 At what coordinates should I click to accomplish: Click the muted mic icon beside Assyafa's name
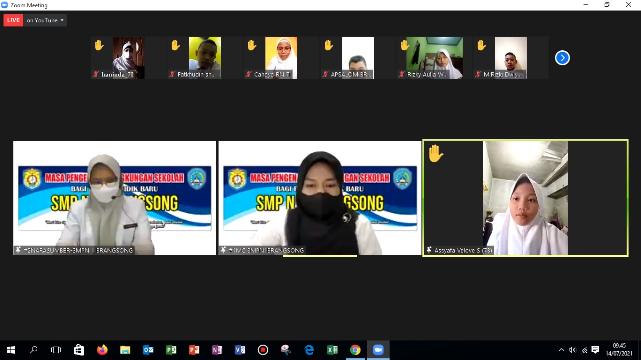[x=429, y=250]
